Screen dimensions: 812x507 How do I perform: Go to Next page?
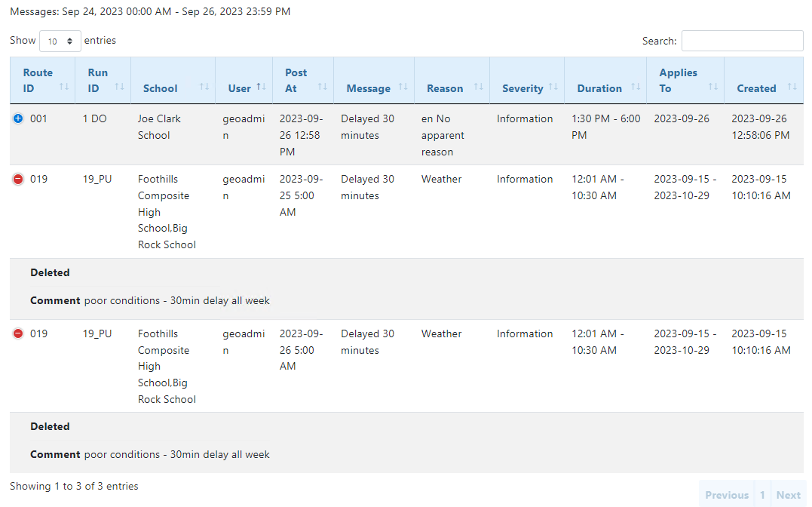pos(788,495)
